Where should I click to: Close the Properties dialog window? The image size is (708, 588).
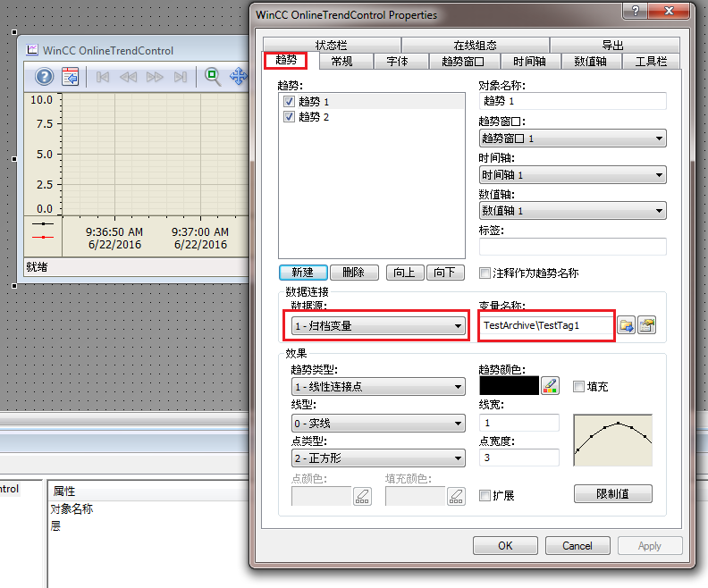point(670,11)
